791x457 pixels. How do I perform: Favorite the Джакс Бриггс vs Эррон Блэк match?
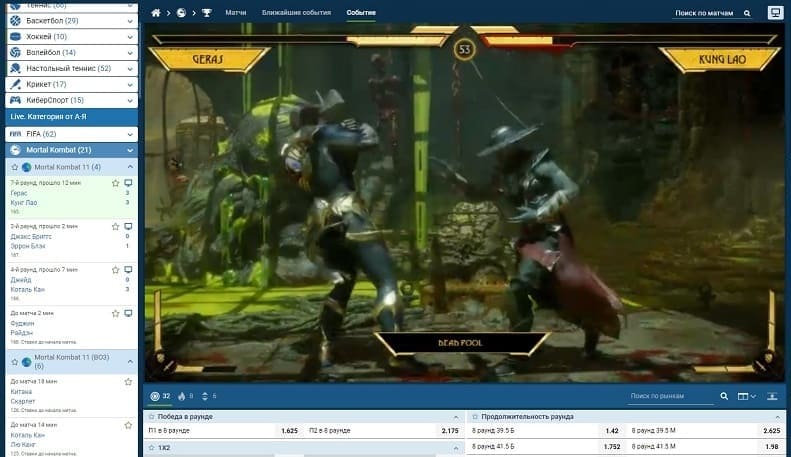coord(116,226)
